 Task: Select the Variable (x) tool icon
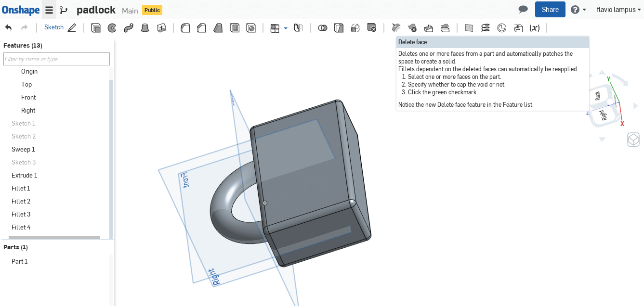click(x=534, y=28)
